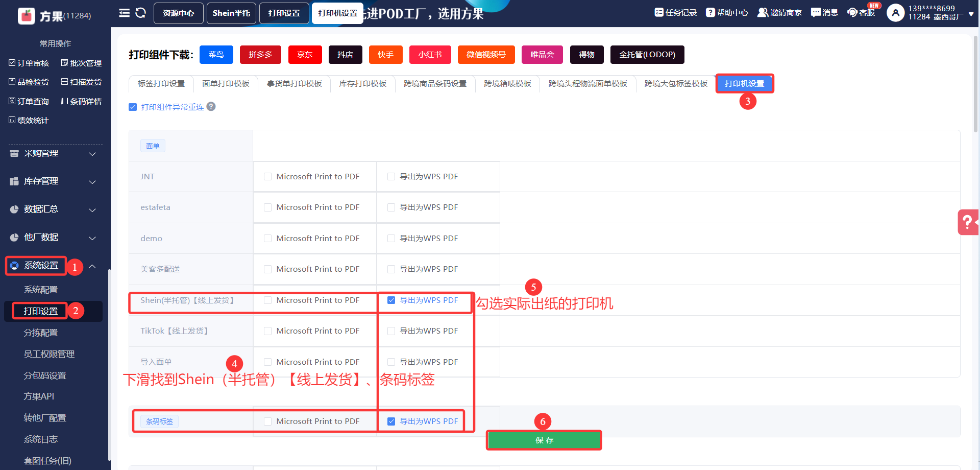This screenshot has height=470, width=980.
Task: Open 条码详情 shortcut in sidebar
Action: click(x=81, y=101)
